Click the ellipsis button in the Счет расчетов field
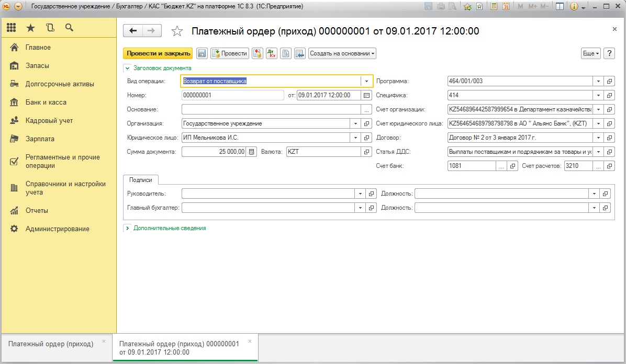 (598, 166)
